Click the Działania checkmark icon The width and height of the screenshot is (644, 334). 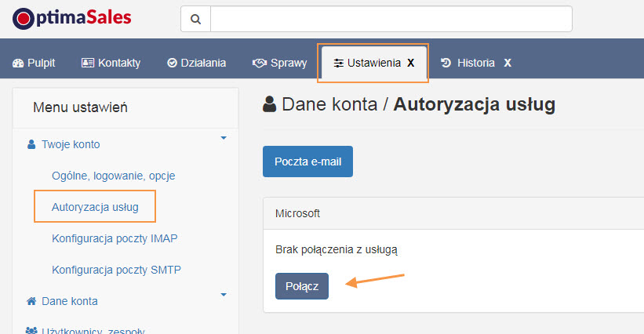(172, 63)
